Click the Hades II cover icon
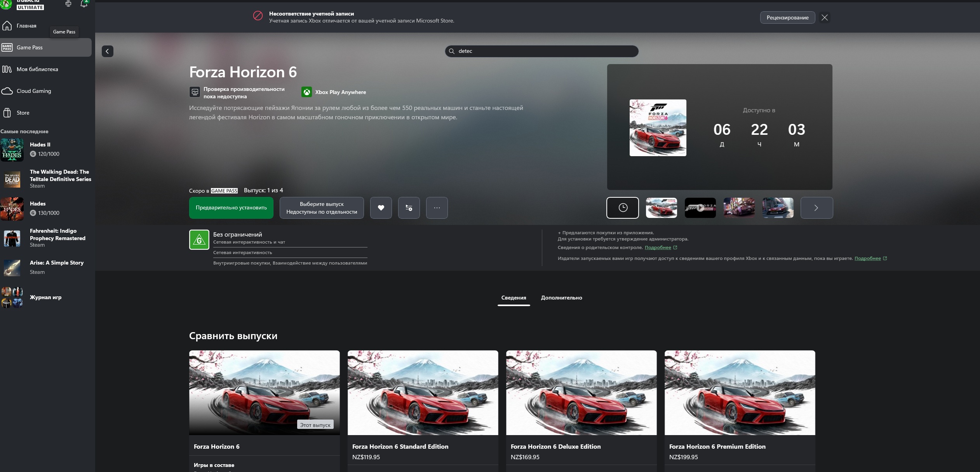The width and height of the screenshot is (980, 472). (x=12, y=150)
